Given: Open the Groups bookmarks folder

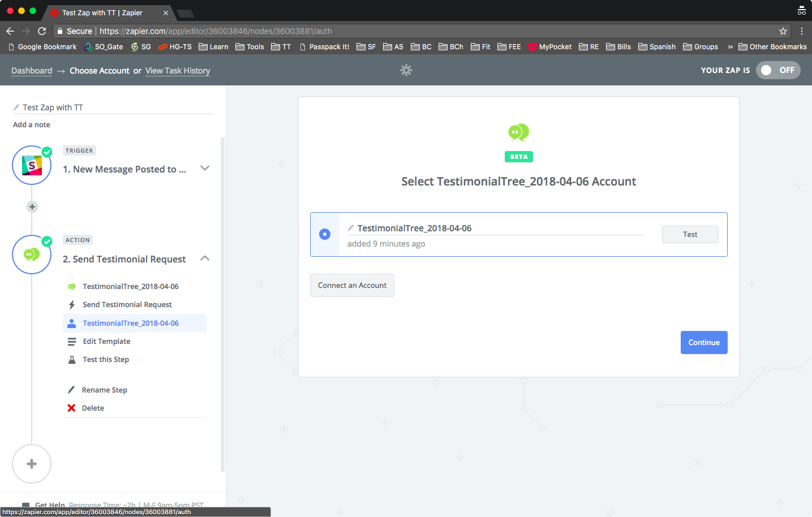Looking at the screenshot, I should [x=701, y=47].
